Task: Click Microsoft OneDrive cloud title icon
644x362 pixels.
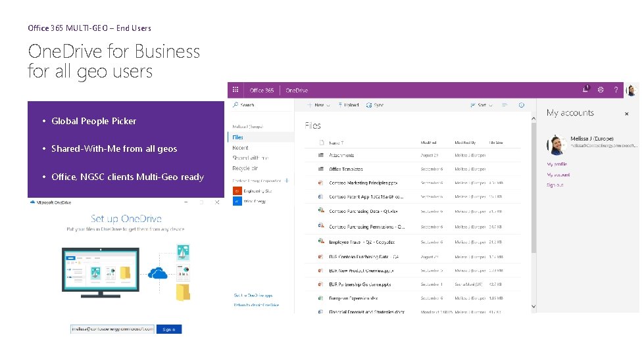Action: (32, 202)
